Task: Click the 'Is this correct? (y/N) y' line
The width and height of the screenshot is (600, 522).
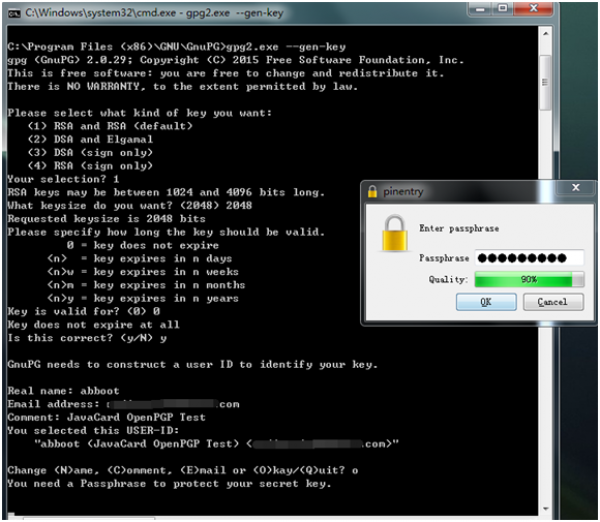Action: click(87, 338)
